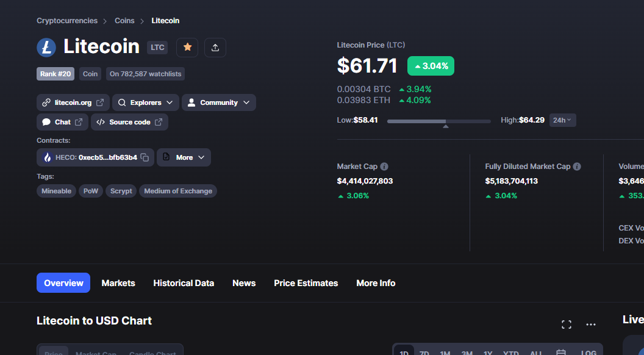Select the Scrypt tag

(x=121, y=191)
